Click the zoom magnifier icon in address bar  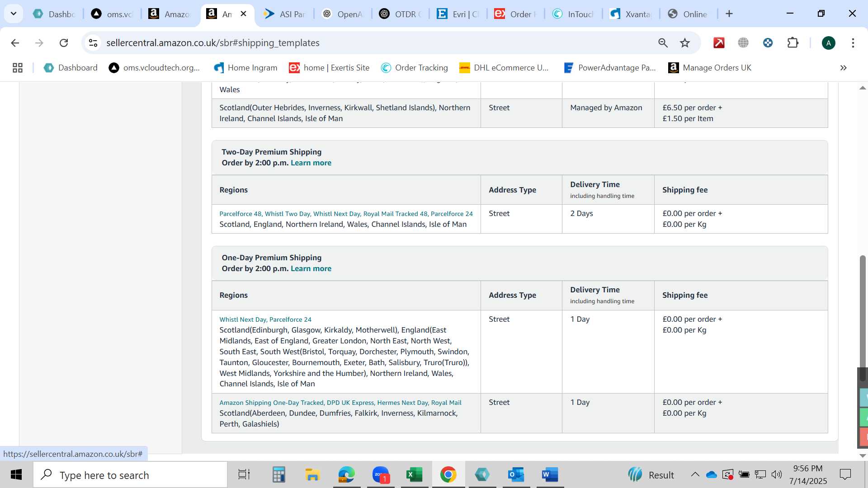(663, 43)
